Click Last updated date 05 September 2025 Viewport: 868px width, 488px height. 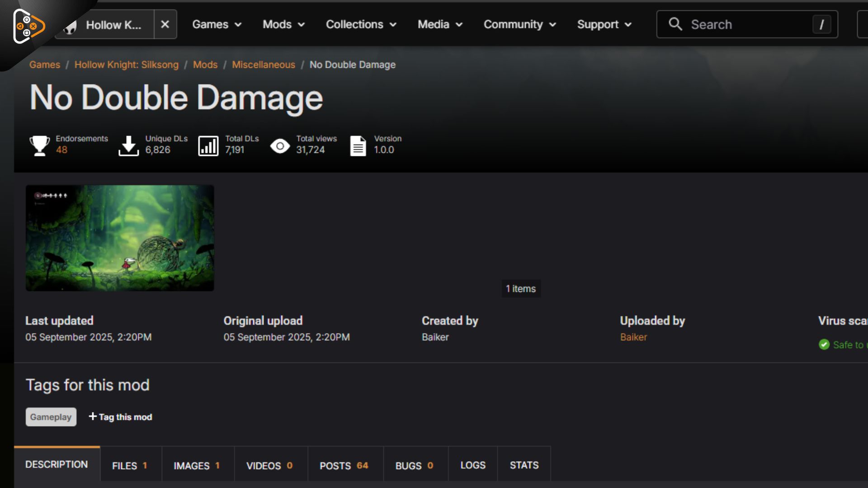[x=89, y=337]
